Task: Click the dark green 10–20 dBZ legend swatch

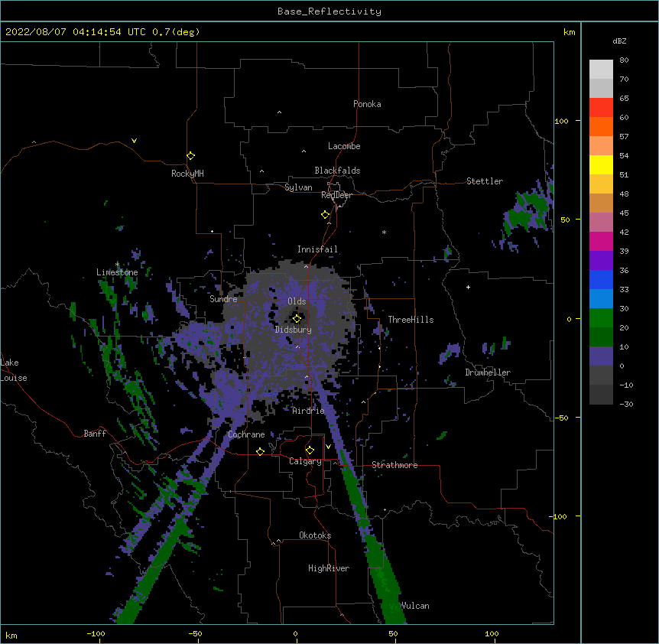Action: [601, 337]
